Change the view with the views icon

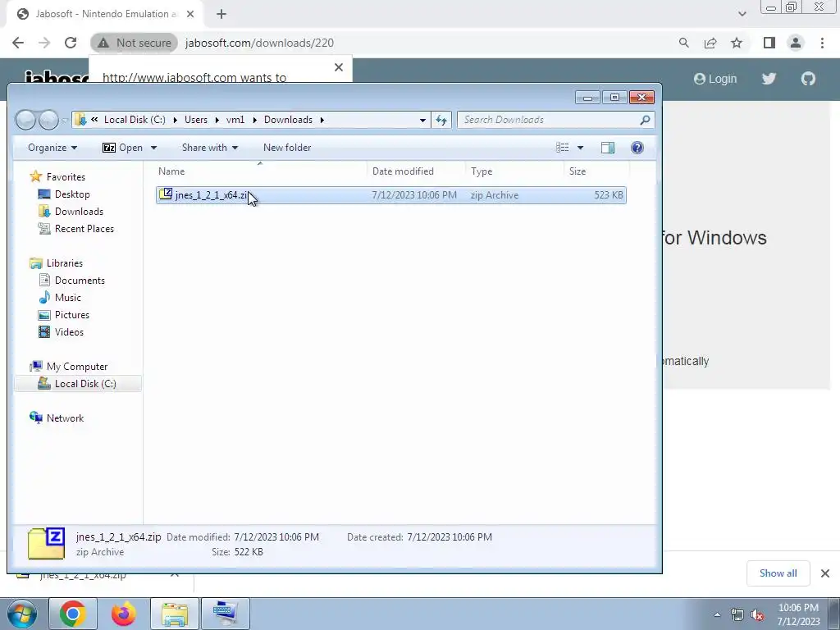coord(562,148)
